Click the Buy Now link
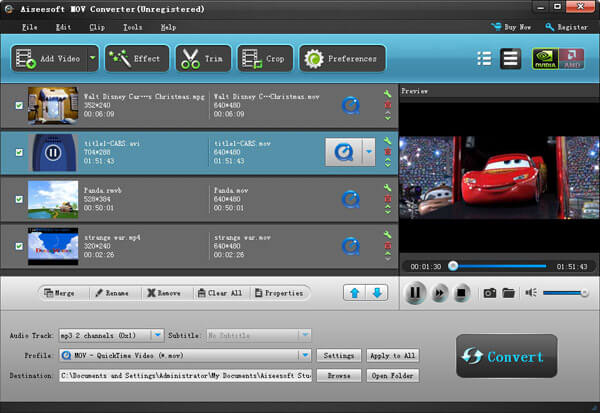This screenshot has width=600, height=413. pyautogui.click(x=511, y=27)
